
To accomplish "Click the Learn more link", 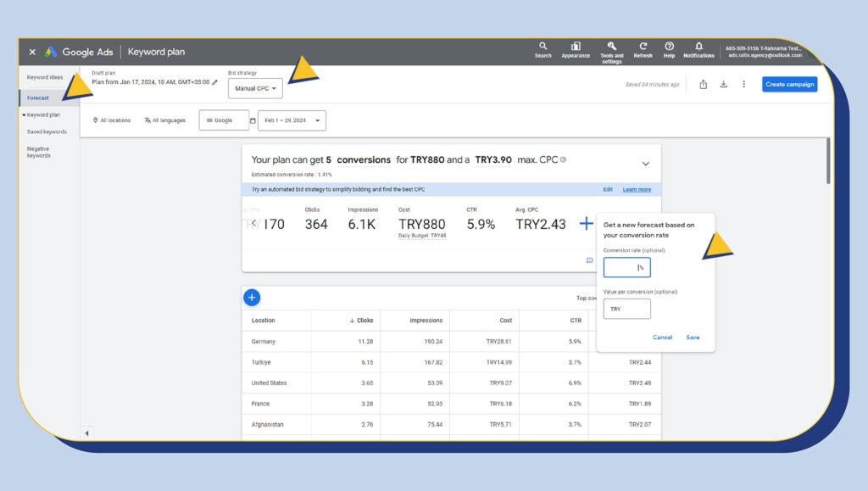I will coord(637,189).
